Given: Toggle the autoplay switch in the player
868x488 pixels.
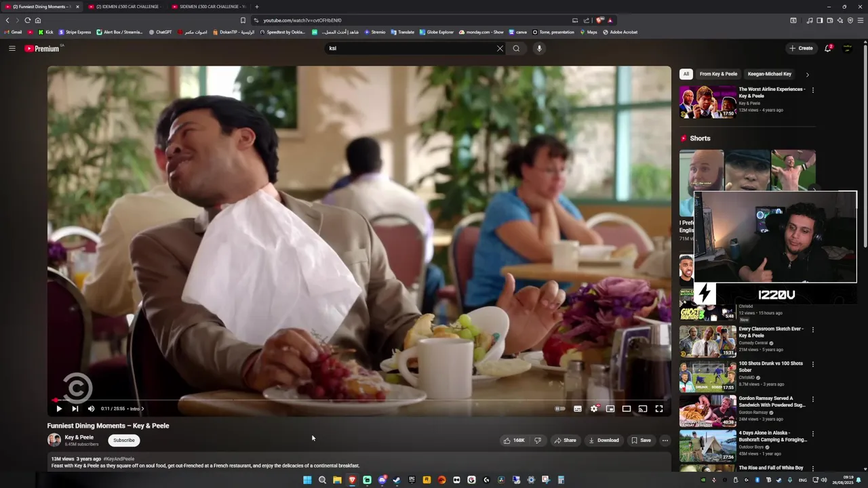Looking at the screenshot, I should [x=560, y=409].
